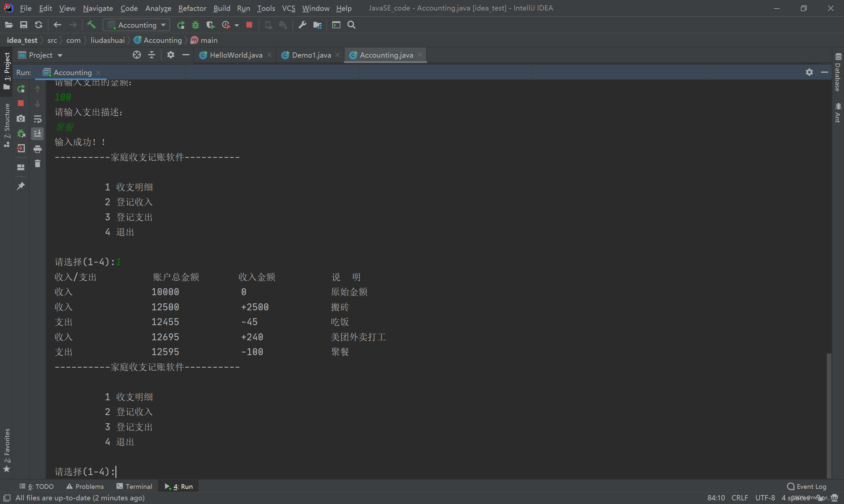Expand the run-with-profiler dropdown arrow
844x504 pixels.
pos(237,25)
